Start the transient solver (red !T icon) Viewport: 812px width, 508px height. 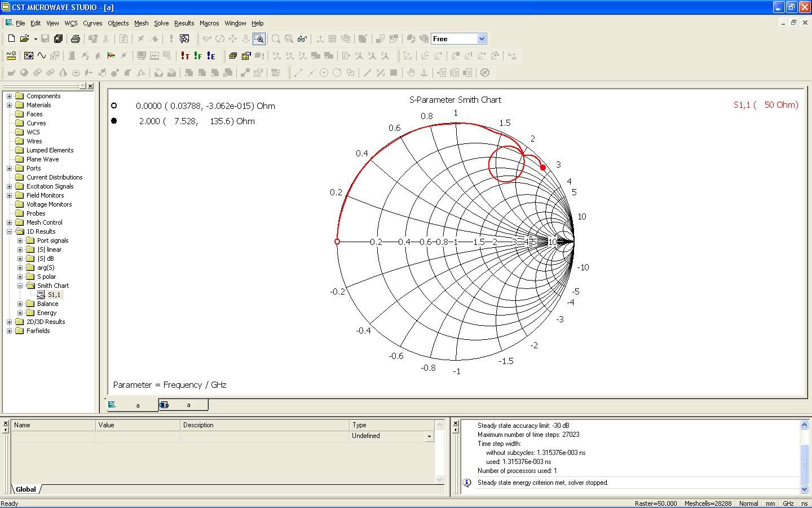click(184, 56)
